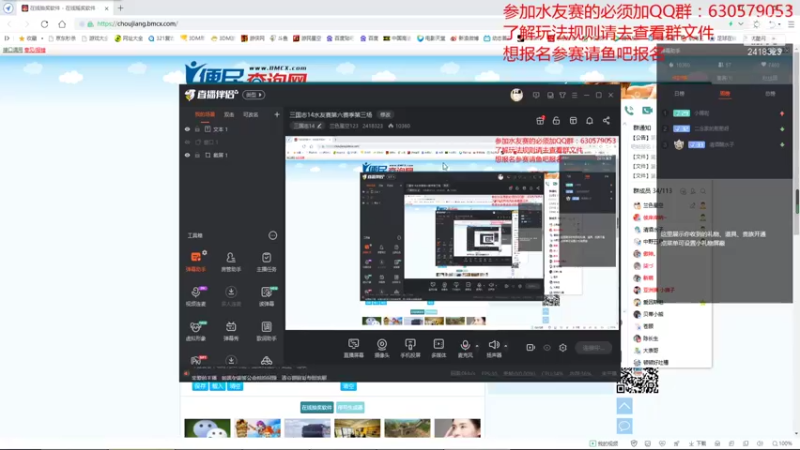The height and width of the screenshot is (450, 800).
Task: Switch to the second scene tab
Action: [x=229, y=115]
